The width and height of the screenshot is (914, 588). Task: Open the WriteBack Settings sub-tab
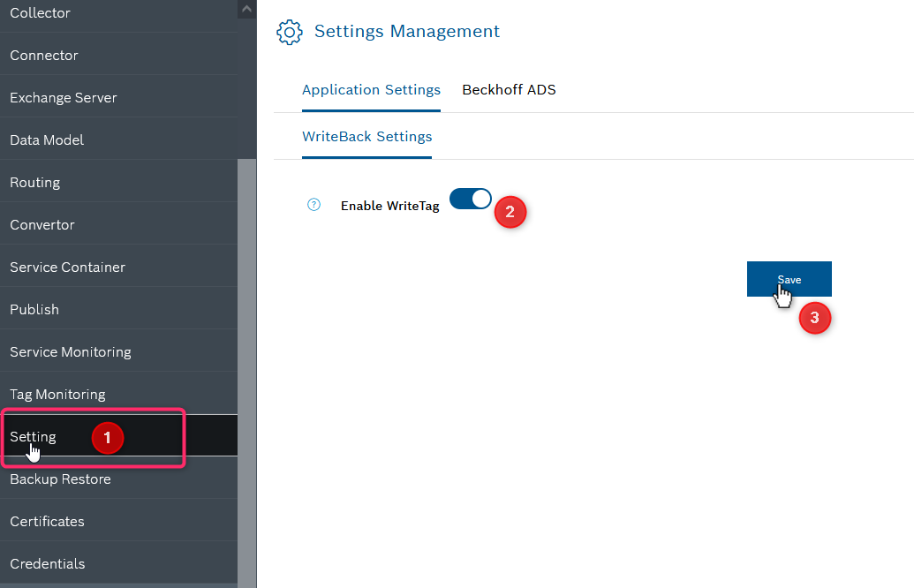point(366,137)
